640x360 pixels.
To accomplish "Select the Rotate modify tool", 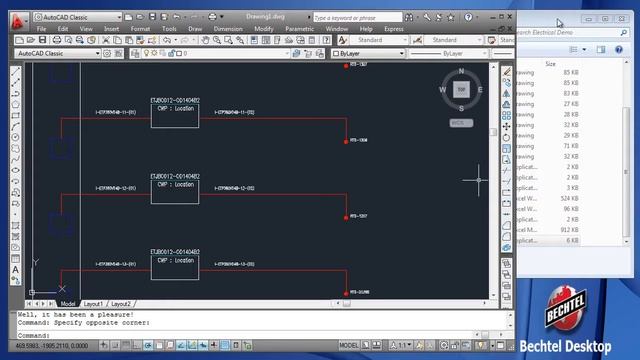I will tap(507, 138).
